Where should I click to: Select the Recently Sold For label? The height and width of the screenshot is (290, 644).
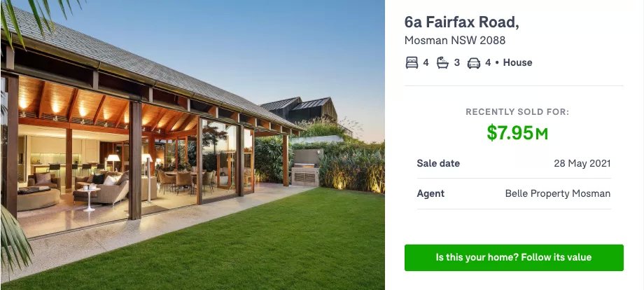[x=517, y=112]
